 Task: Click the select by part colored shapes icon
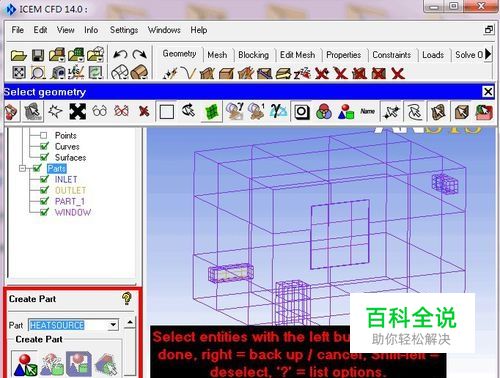click(346, 111)
